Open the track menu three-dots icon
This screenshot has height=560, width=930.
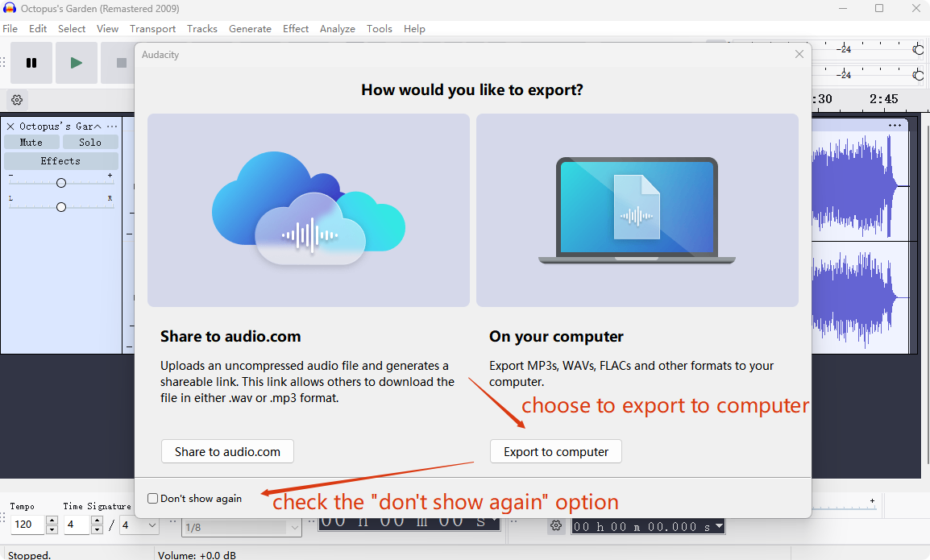tap(112, 127)
